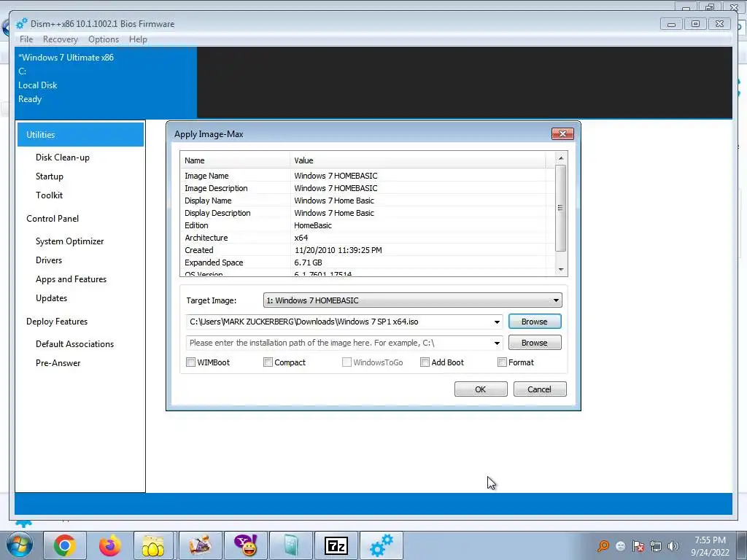Click the taskbar clock showing 7:55 PM
This screenshot has height=560, width=747.
point(710,546)
